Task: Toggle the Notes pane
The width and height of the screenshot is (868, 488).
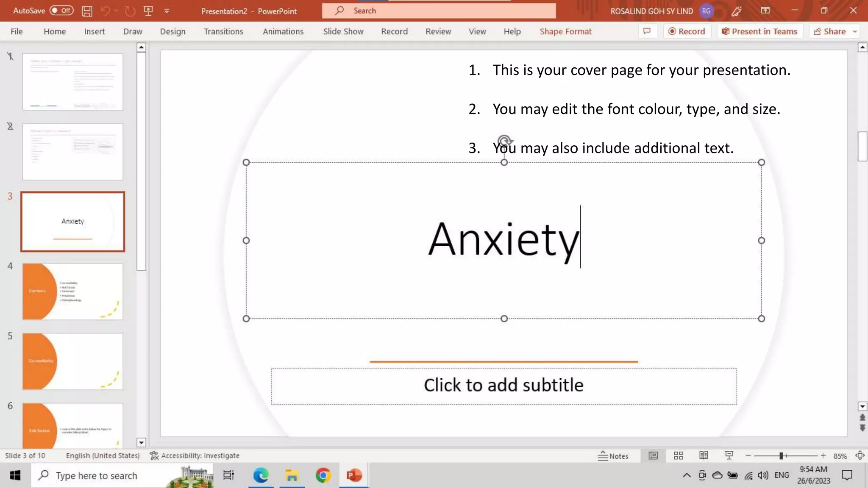Action: pyautogui.click(x=613, y=456)
